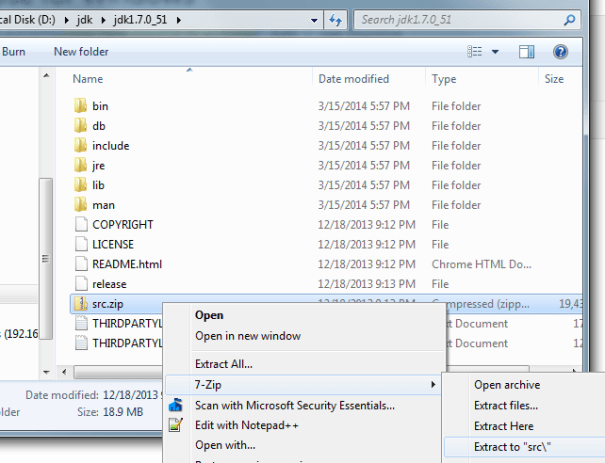Select Scan with Microsoft Security Essentials...
Screen dimensions: 605x463
point(295,405)
